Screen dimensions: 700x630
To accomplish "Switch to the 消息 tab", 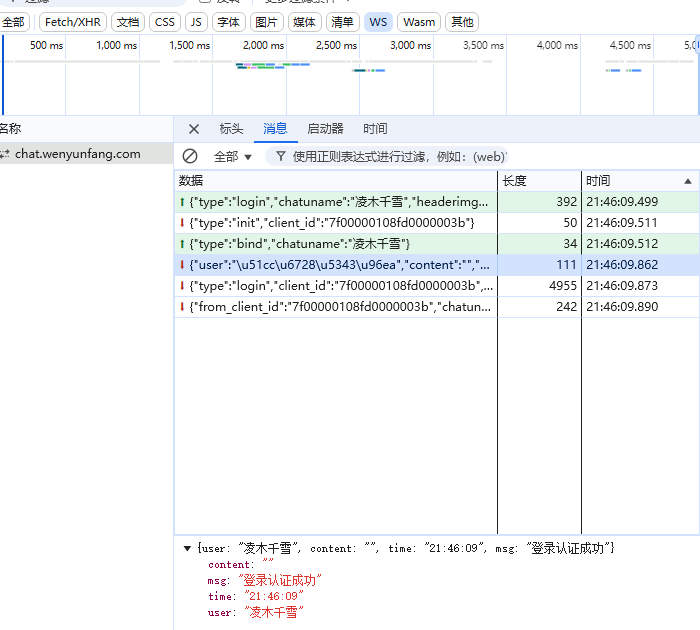I will (x=275, y=129).
